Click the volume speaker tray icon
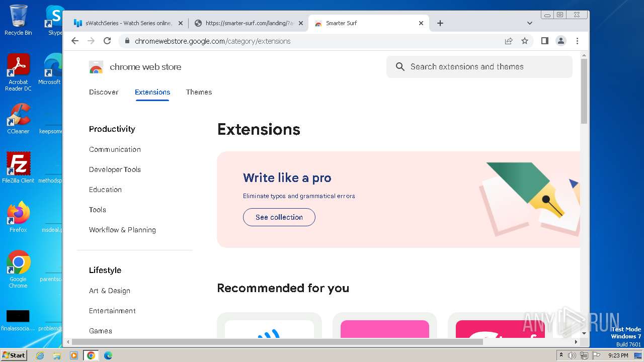Viewport: 644px width, 362px height. pyautogui.click(x=572, y=355)
